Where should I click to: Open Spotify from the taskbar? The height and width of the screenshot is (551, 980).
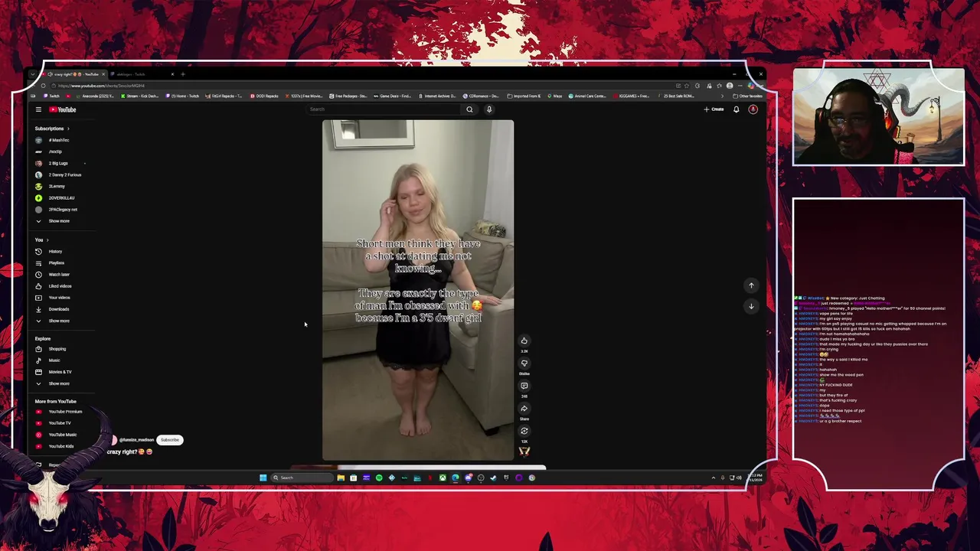pos(379,478)
